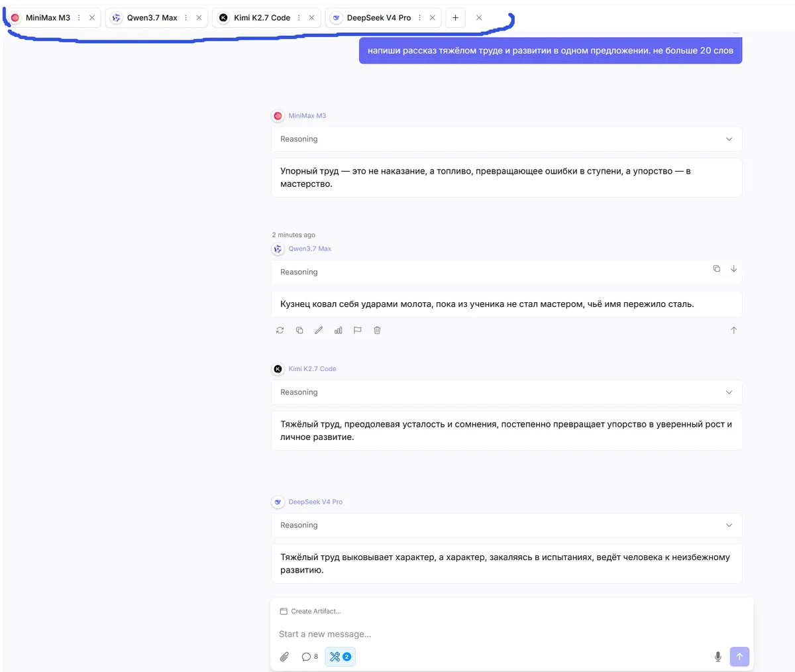Screen dimensions: 795x672
Task: Expand the Kimi K2.7 Code Reasoning section
Action: point(507,392)
